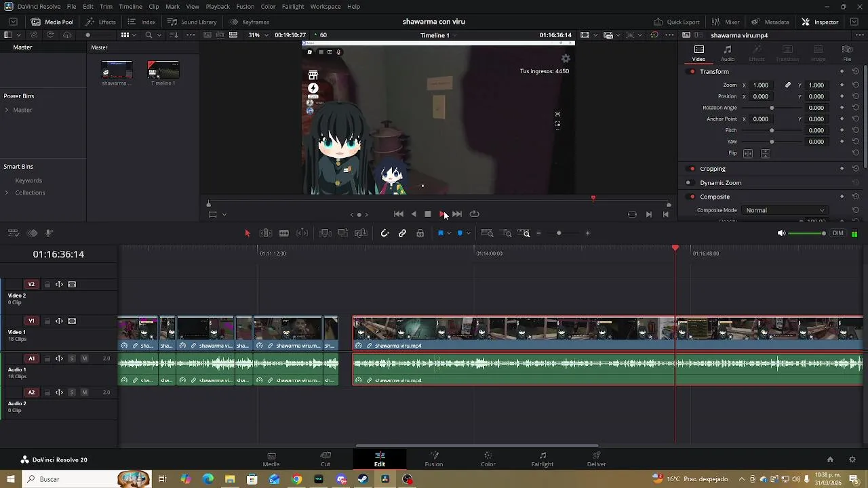Open the Metadata panel

770,22
